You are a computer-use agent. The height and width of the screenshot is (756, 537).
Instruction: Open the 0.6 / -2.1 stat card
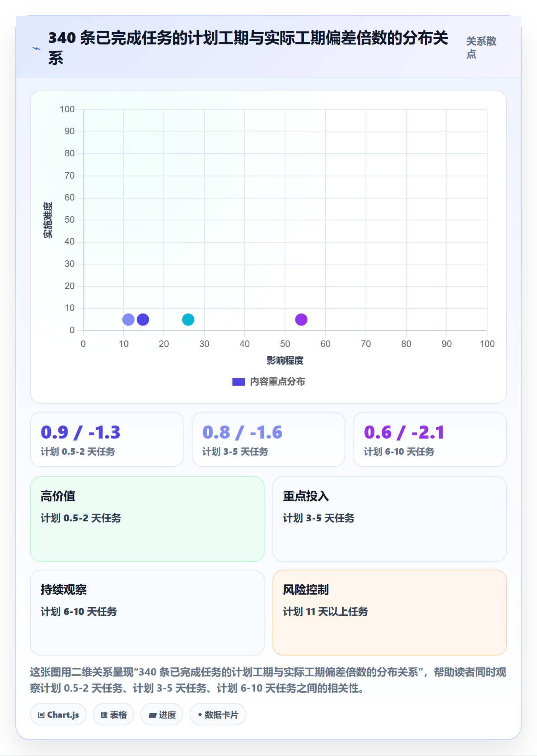[430, 439]
